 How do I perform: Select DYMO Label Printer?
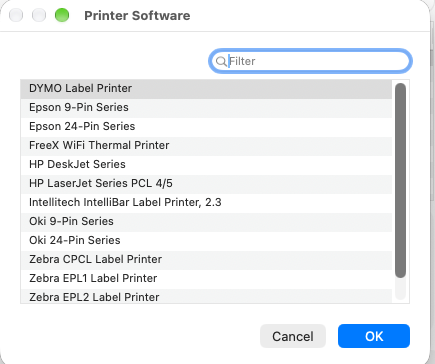click(206, 89)
